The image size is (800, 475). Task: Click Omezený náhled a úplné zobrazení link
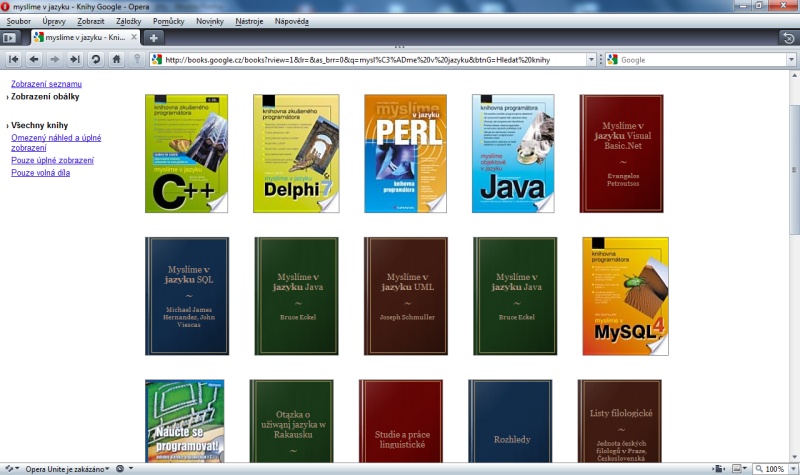[x=56, y=143]
